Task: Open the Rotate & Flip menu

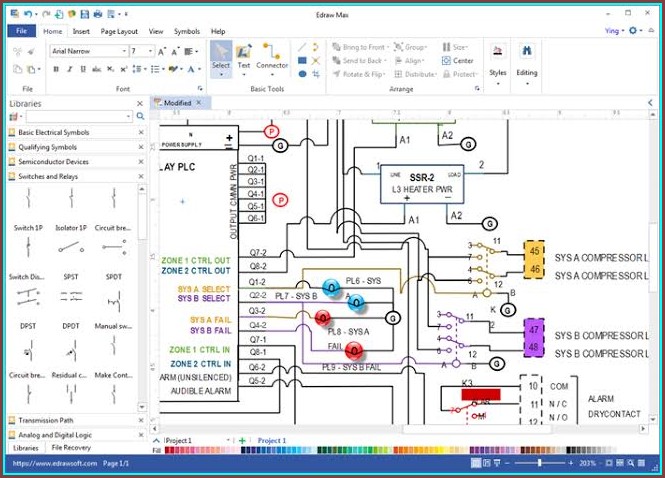Action: (359, 74)
